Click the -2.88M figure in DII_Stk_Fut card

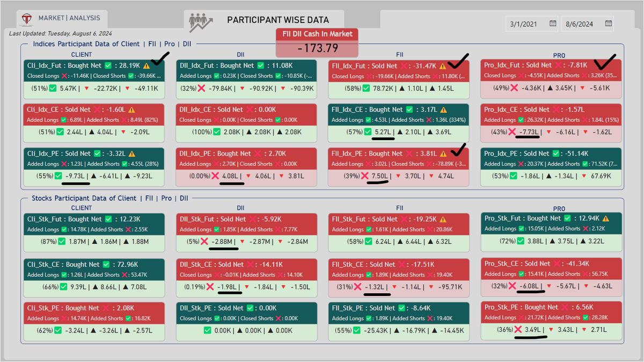[x=222, y=242]
